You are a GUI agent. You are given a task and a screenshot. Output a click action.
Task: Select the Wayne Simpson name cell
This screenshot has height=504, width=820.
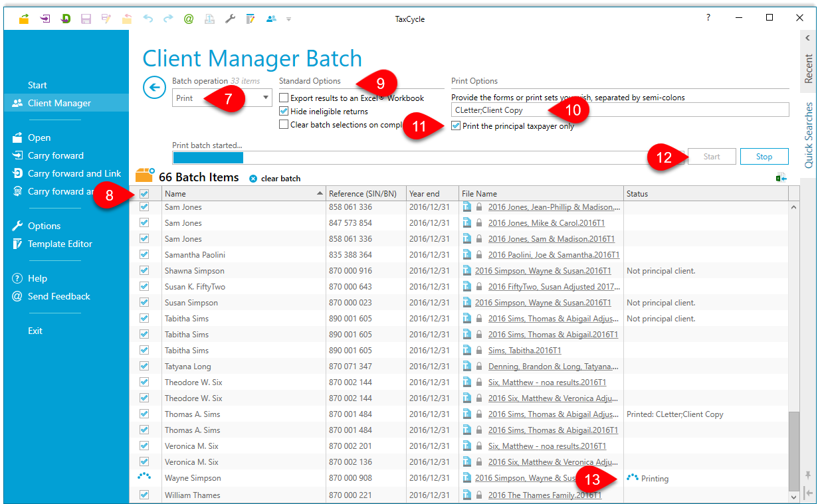[243, 478]
